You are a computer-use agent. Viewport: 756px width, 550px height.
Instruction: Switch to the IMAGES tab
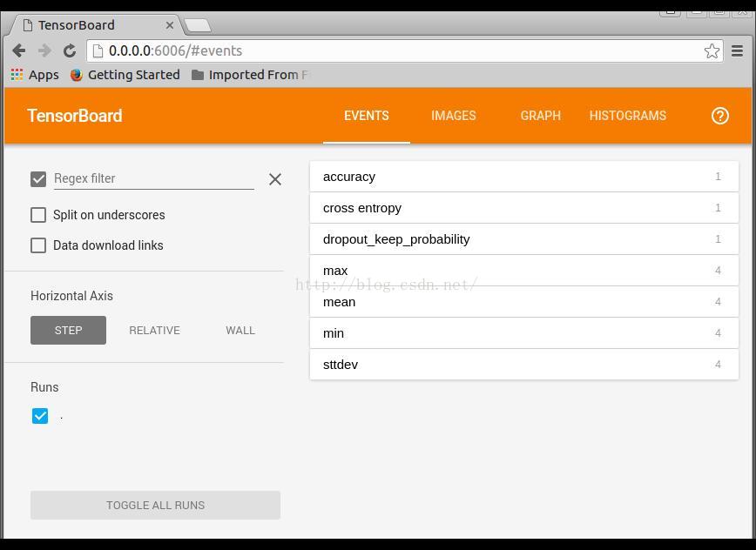[453, 116]
